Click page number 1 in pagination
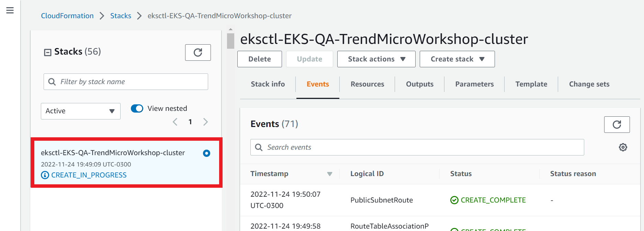644x231 pixels. [x=190, y=122]
